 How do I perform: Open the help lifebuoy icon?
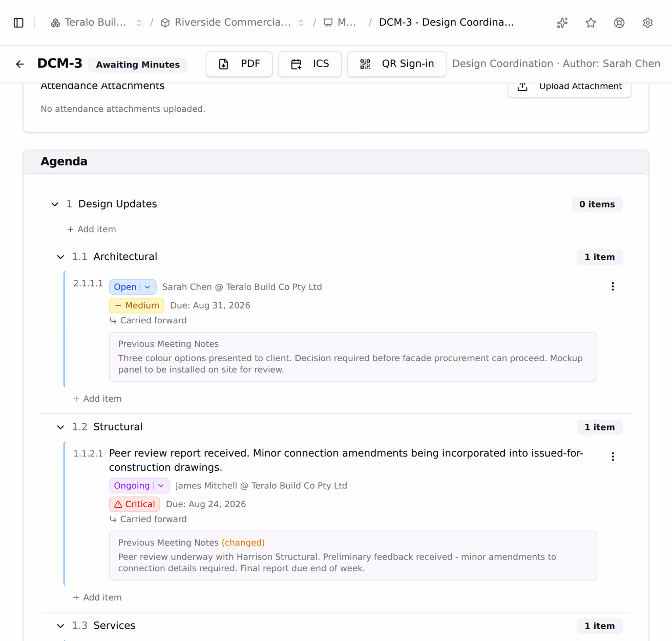pos(619,23)
